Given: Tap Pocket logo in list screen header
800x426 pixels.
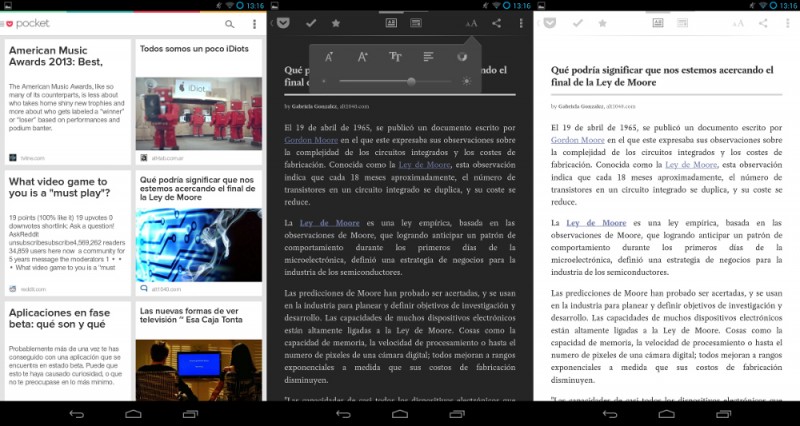Looking at the screenshot, I should point(28,23).
